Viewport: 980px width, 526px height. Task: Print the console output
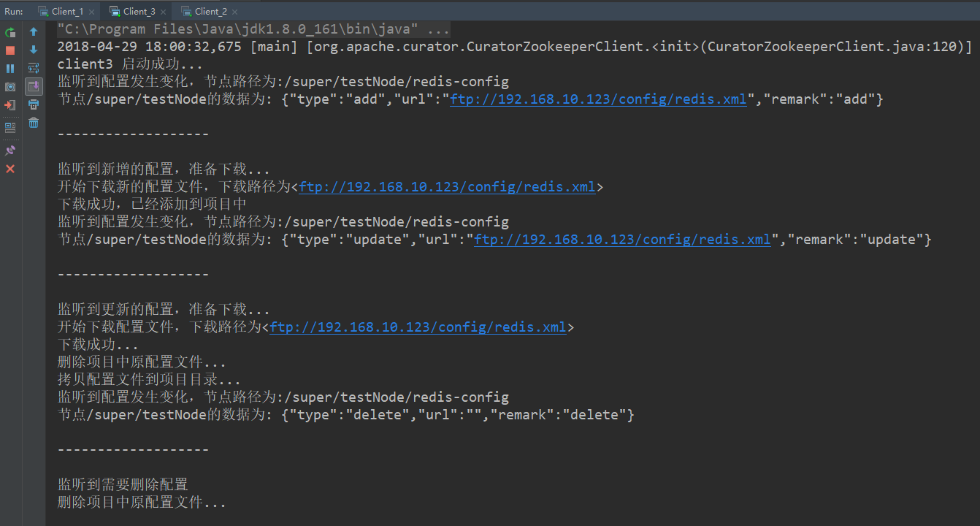[x=34, y=105]
